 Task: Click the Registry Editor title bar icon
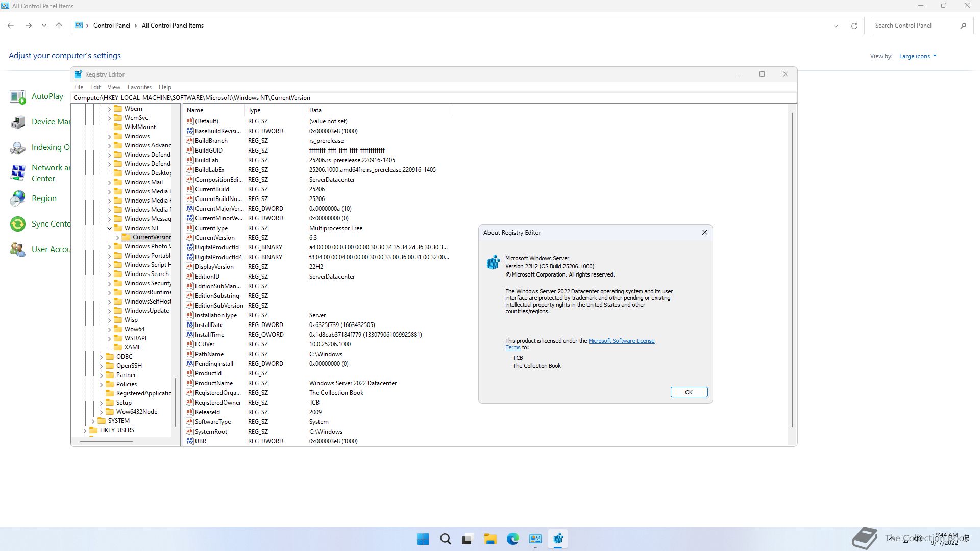(78, 74)
